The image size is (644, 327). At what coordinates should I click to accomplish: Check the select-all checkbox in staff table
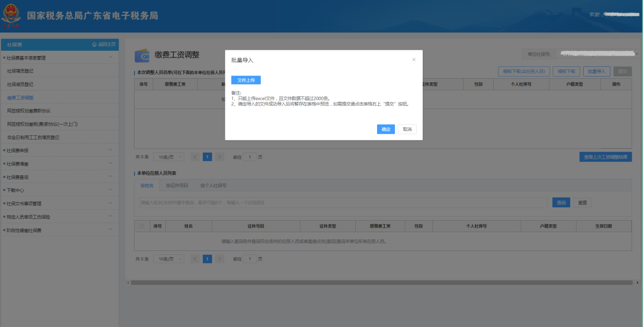(142, 226)
